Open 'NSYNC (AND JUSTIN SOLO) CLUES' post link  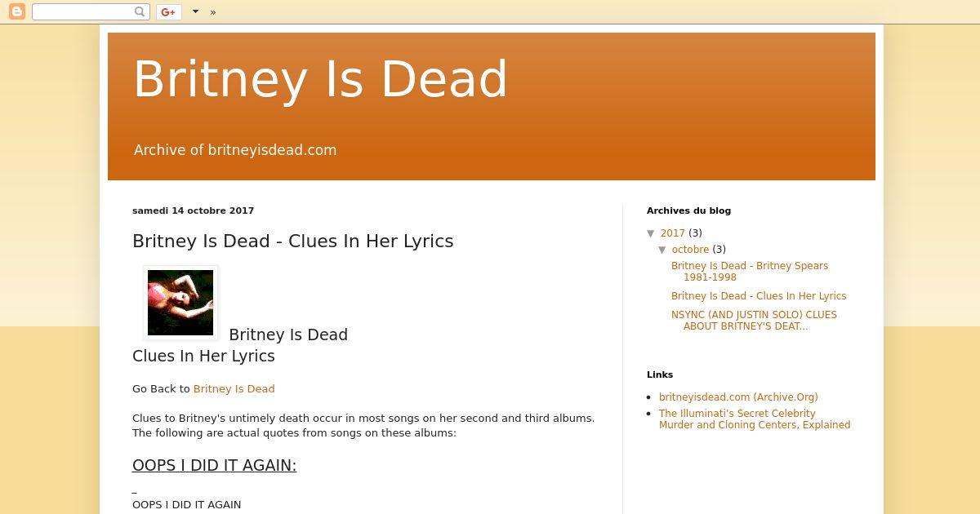[x=754, y=321]
